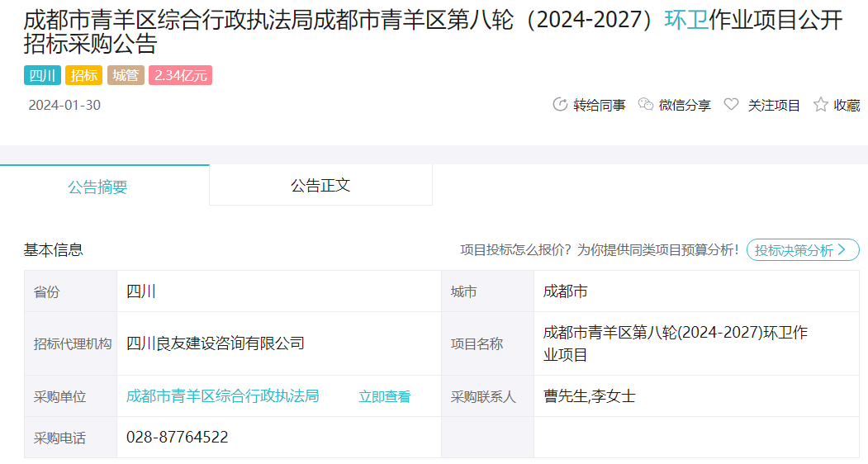
Task: Click the announcement main title heading
Action: [433, 31]
